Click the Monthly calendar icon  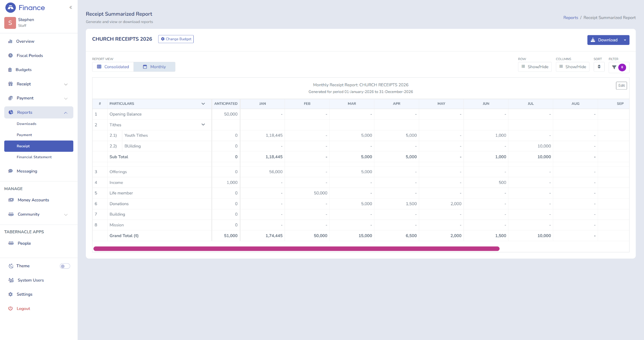pos(145,67)
